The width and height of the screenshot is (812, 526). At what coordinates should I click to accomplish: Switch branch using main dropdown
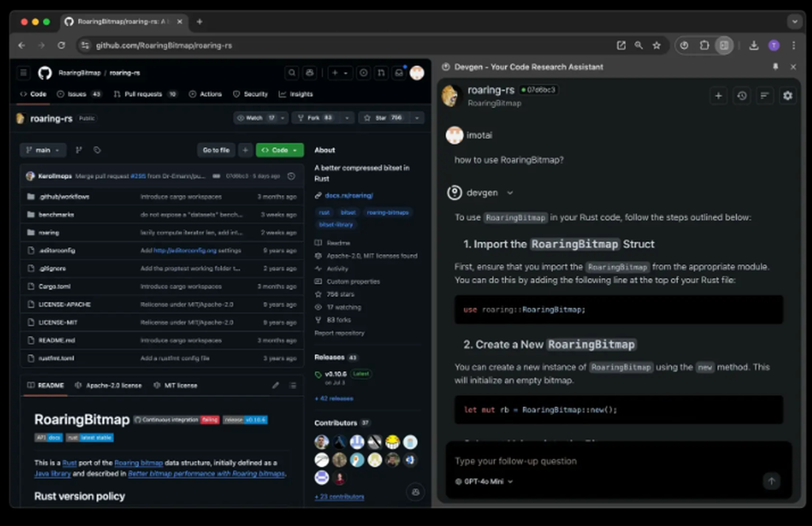coord(43,150)
